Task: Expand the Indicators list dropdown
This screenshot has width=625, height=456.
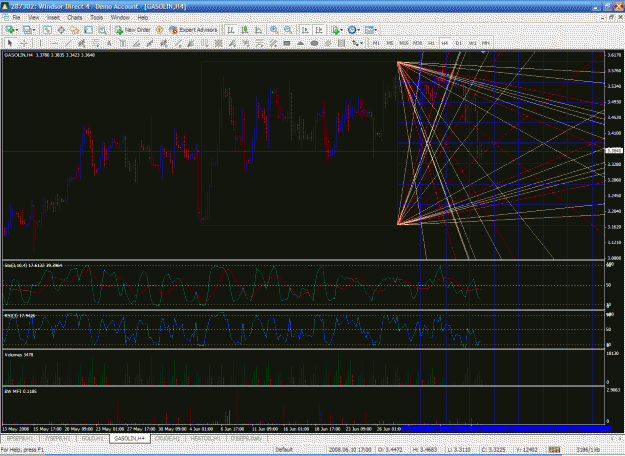Action: 337,30
